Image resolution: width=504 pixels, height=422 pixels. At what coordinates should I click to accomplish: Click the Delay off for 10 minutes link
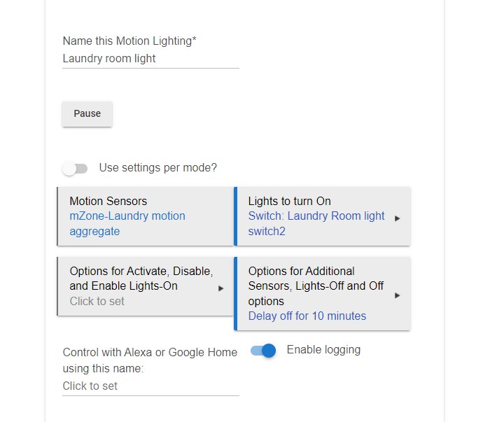tap(307, 316)
